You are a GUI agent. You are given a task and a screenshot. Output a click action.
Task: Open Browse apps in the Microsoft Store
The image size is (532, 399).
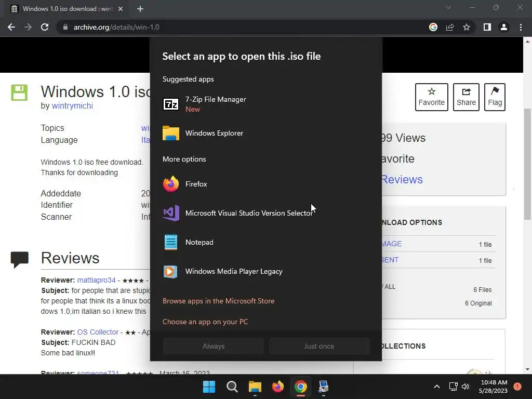pyautogui.click(x=219, y=301)
